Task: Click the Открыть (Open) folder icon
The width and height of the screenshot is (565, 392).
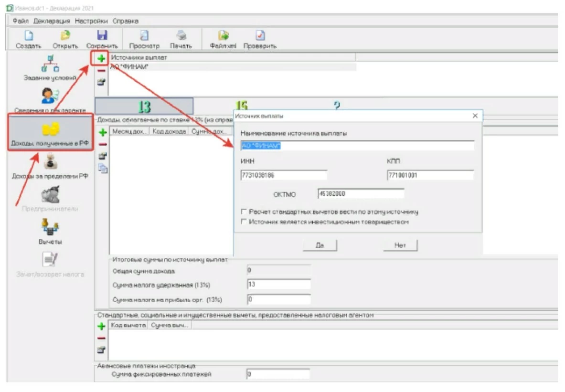Action: click(x=65, y=36)
